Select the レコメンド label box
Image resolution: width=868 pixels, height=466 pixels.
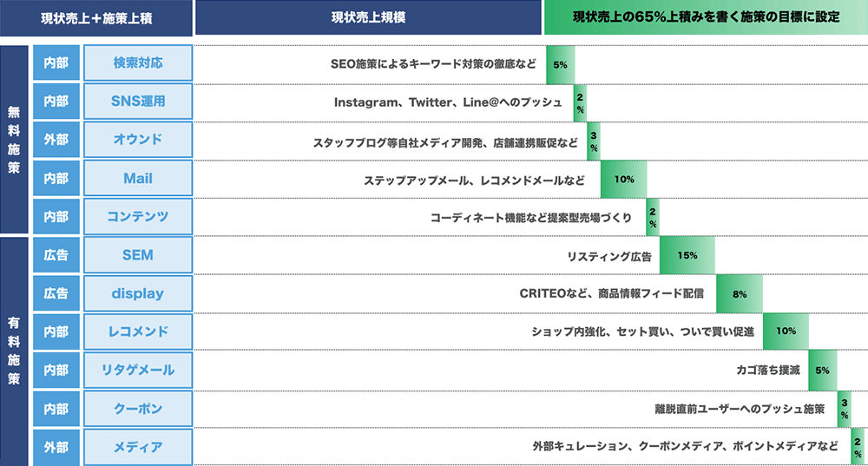tap(138, 331)
